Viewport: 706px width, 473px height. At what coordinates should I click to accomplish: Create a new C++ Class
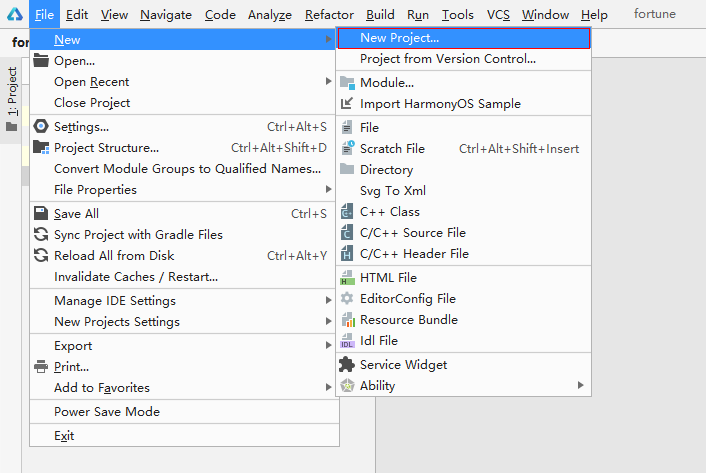point(389,212)
